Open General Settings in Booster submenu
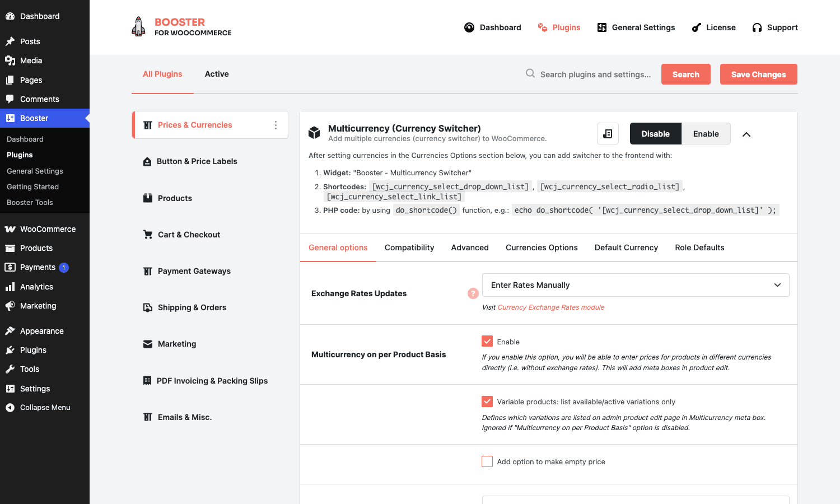840x504 pixels. click(x=35, y=171)
